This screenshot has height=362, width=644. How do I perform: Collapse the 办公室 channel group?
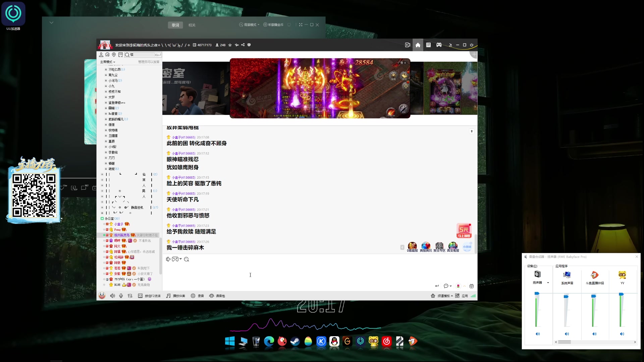click(x=102, y=219)
